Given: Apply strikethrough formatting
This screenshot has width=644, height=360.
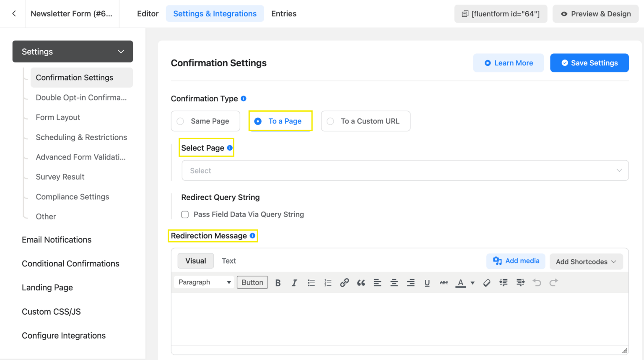Looking at the screenshot, I should point(444,282).
